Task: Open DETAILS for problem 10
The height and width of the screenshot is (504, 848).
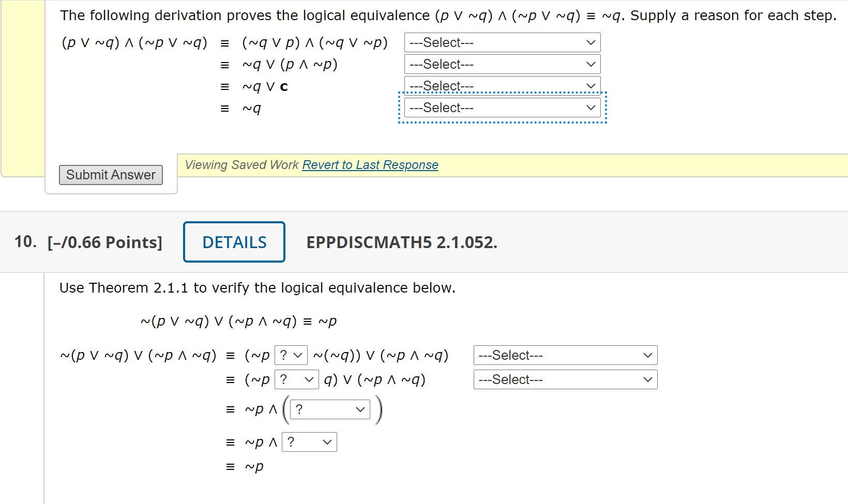Action: point(234,241)
